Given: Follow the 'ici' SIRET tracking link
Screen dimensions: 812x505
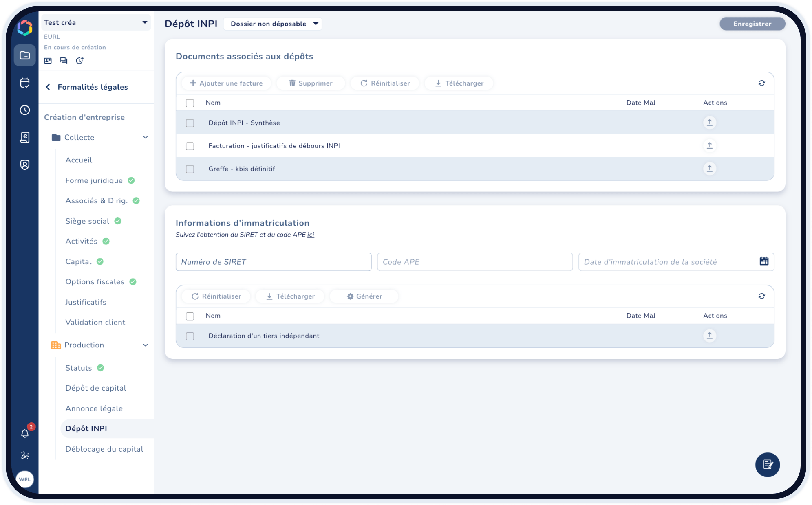Looking at the screenshot, I should coord(311,235).
